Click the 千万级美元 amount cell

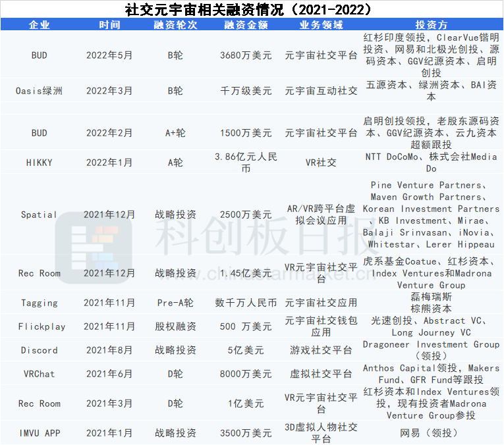(x=246, y=91)
